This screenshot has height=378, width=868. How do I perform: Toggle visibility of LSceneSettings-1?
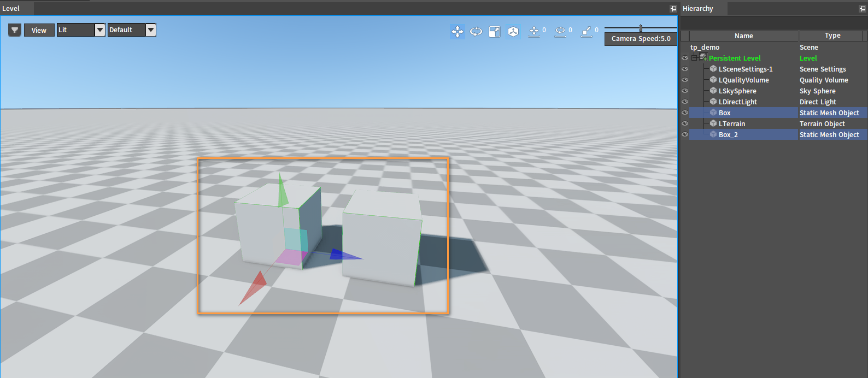(684, 69)
